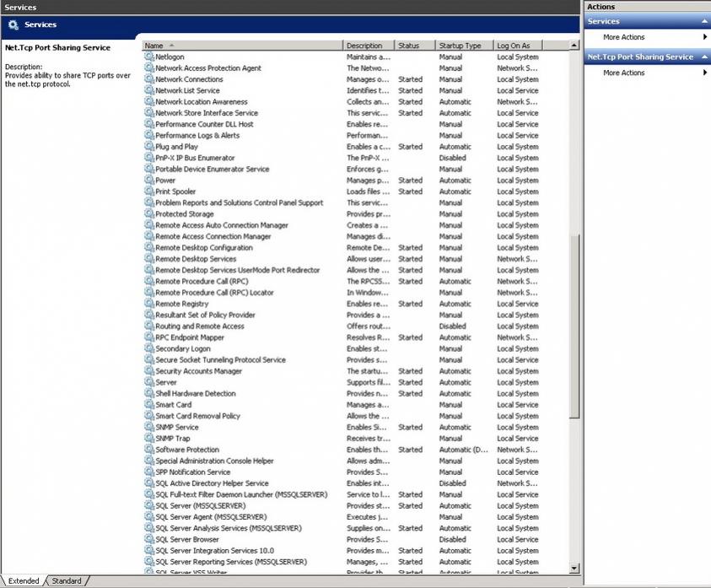Screen dimensions: 711x588
Task: Collapse the Net.Tcp Port Sharing Service actions section
Action: click(704, 57)
